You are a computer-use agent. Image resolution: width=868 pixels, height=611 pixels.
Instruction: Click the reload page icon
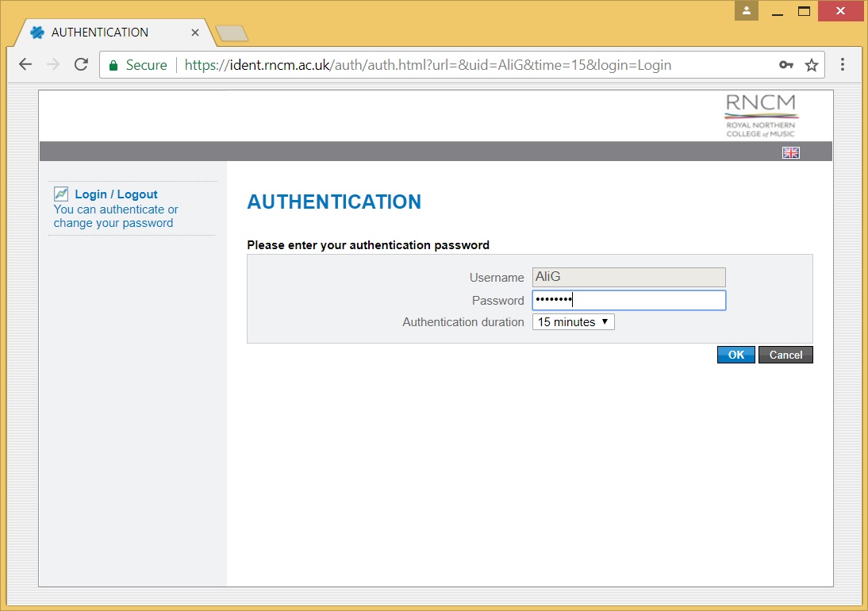pos(80,64)
